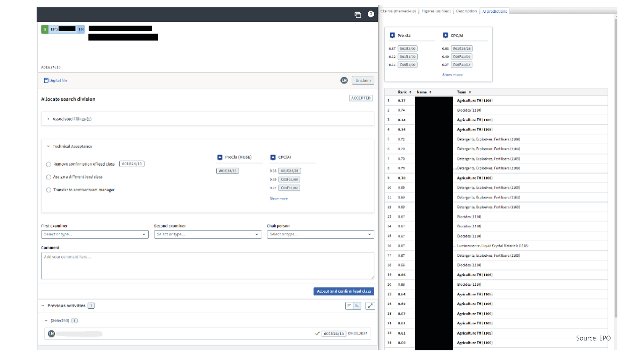Click the Unclaim button

[363, 80]
